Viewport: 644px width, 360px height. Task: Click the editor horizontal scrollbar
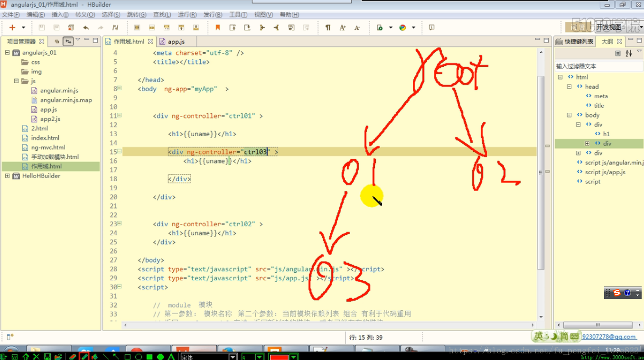tap(328, 325)
